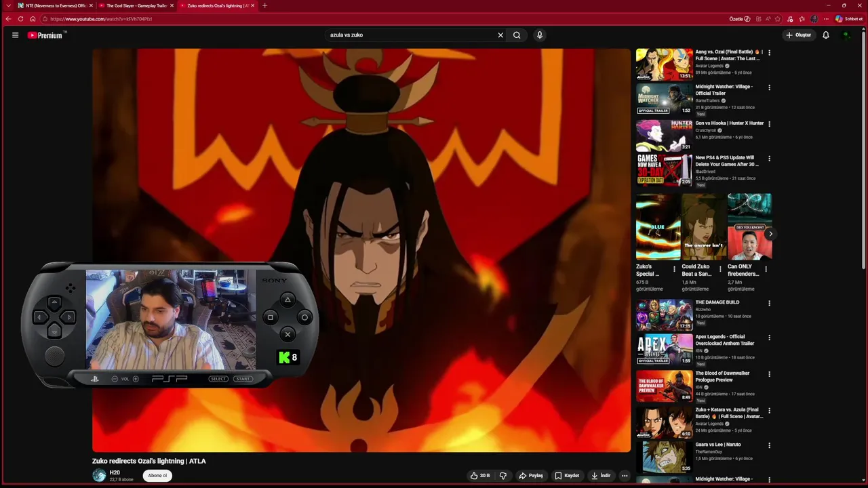868x488 pixels.
Task: Open options for New PS4 & PS5 Update
Action: tap(769, 159)
